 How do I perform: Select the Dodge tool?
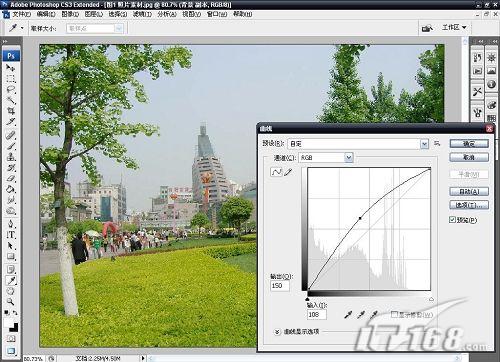(x=11, y=211)
